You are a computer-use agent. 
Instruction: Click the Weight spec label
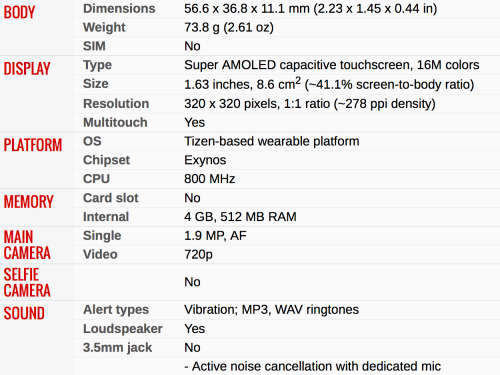[104, 27]
